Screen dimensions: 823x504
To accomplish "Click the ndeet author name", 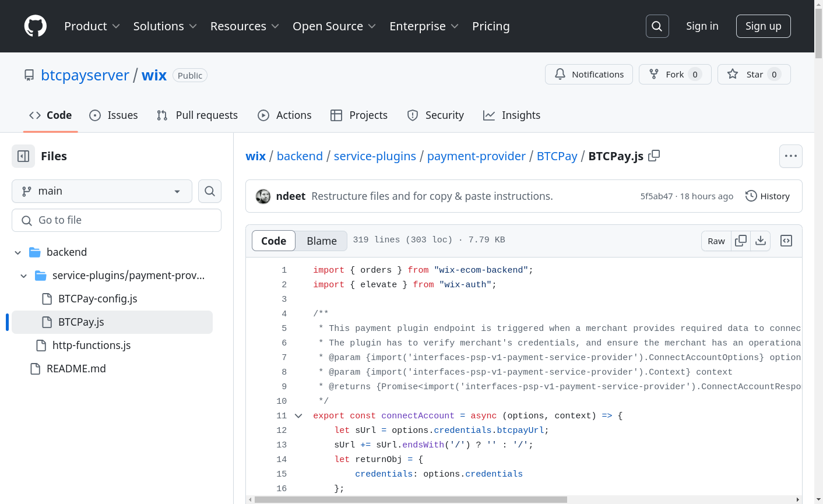I will pyautogui.click(x=291, y=196).
